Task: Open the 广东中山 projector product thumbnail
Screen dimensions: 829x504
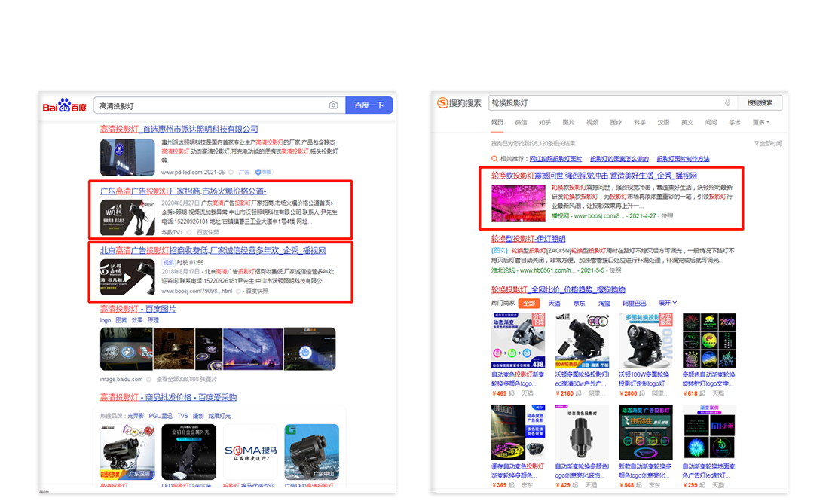Action: pyautogui.click(x=311, y=452)
